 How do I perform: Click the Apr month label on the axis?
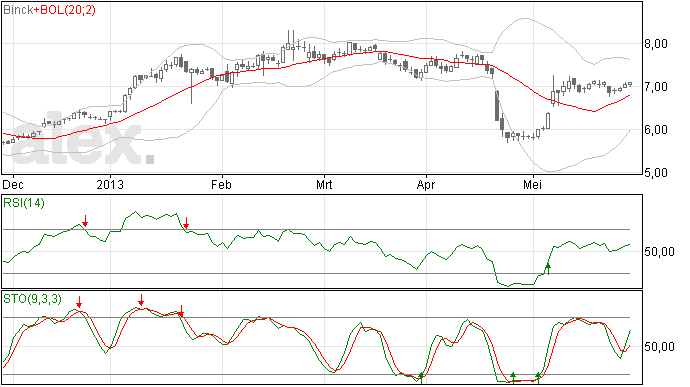click(426, 184)
